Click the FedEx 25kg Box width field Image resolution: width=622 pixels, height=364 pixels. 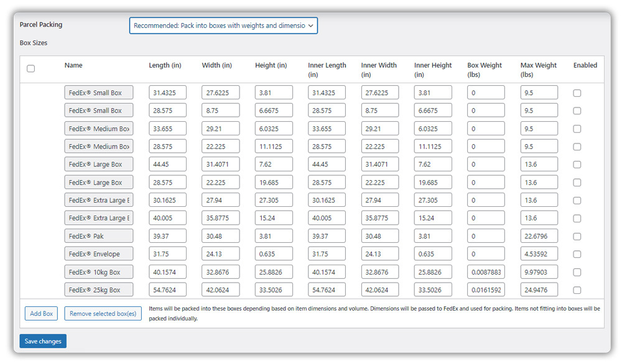point(220,290)
